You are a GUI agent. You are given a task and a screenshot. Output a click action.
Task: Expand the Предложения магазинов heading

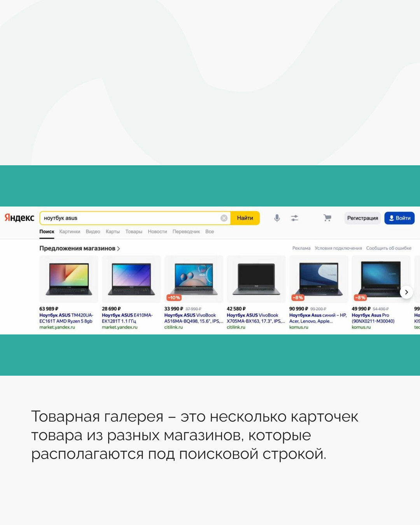pos(79,248)
